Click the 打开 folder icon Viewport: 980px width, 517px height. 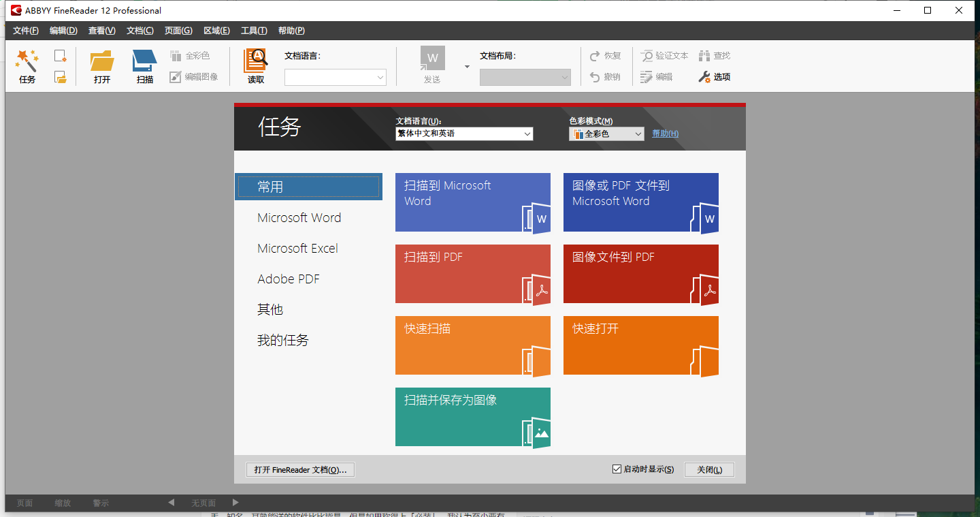pos(102,60)
